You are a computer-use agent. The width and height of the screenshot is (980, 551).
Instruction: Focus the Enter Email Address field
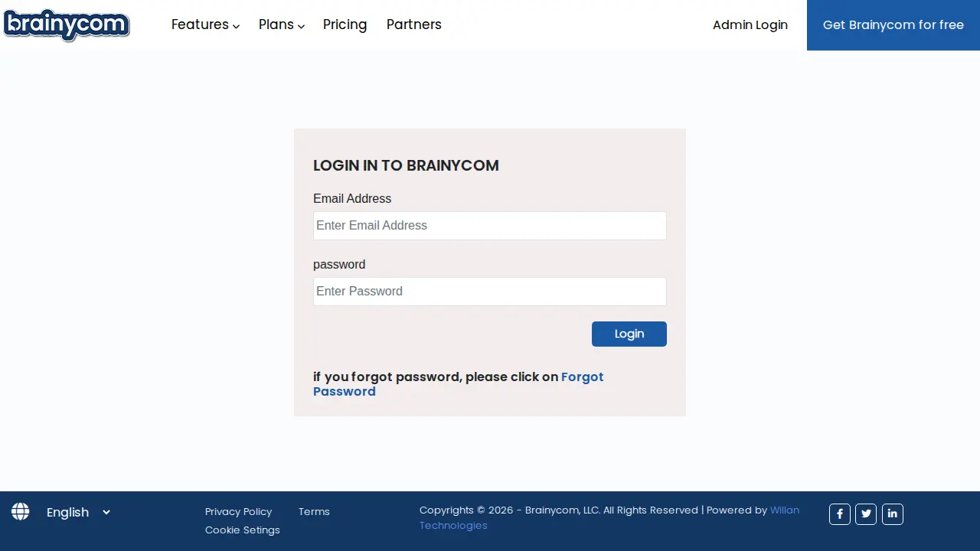click(490, 226)
